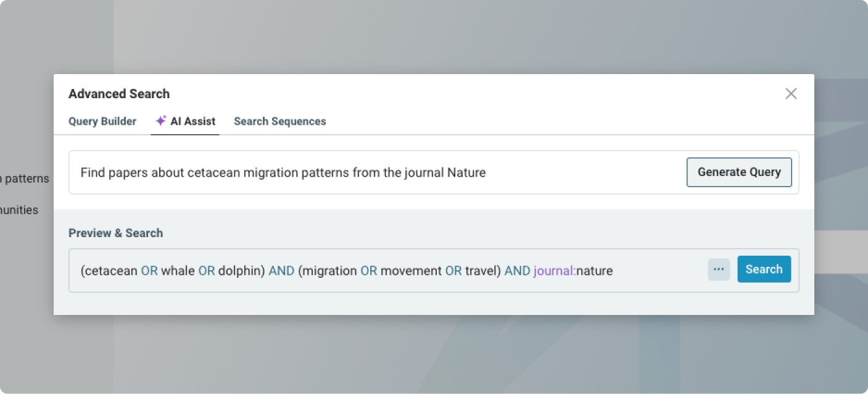Click the patterns item behind the dialog
The image size is (868, 394).
pyautogui.click(x=27, y=178)
